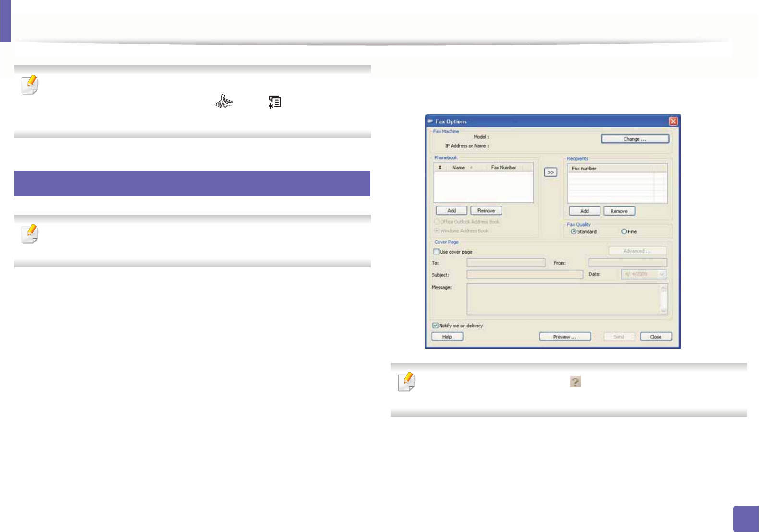Click inside the Message text area
Viewport: 759px width, 532px height.
(563, 299)
